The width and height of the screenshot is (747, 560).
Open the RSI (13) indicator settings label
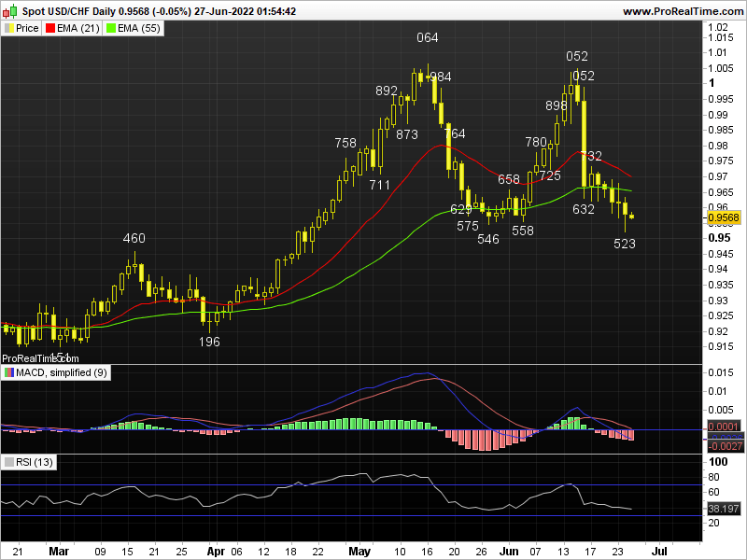35,462
